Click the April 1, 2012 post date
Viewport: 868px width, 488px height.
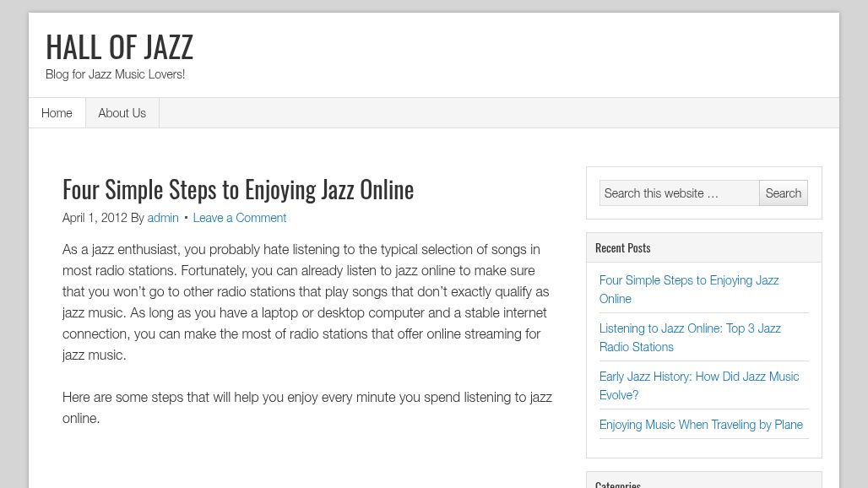tap(95, 218)
